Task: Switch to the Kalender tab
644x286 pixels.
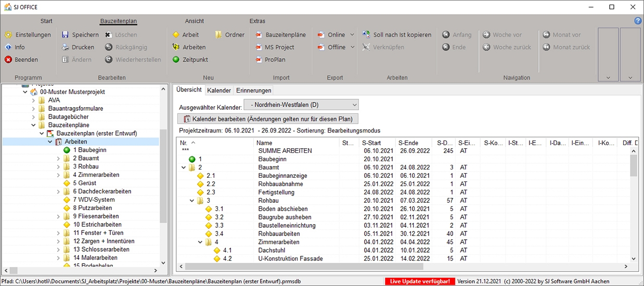Action: click(219, 90)
